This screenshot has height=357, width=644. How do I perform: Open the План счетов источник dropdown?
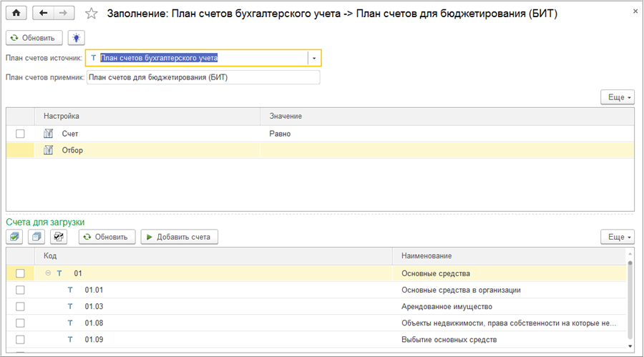(x=314, y=58)
